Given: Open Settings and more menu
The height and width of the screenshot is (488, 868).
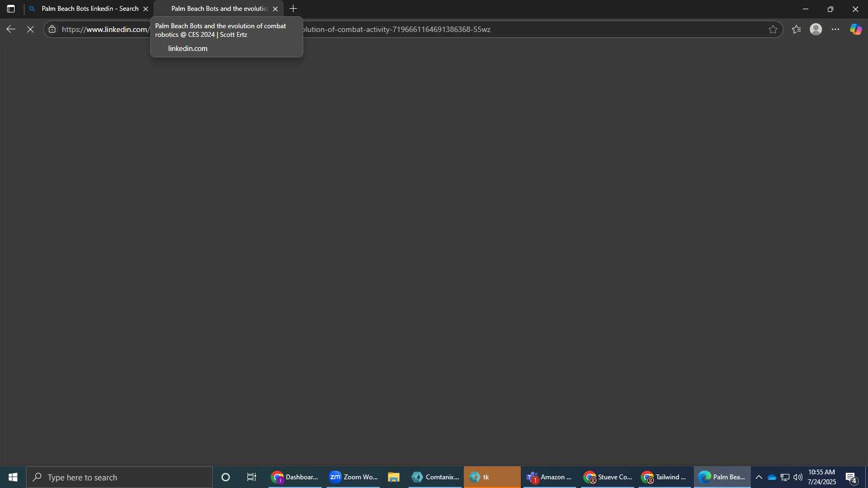Looking at the screenshot, I should (835, 29).
